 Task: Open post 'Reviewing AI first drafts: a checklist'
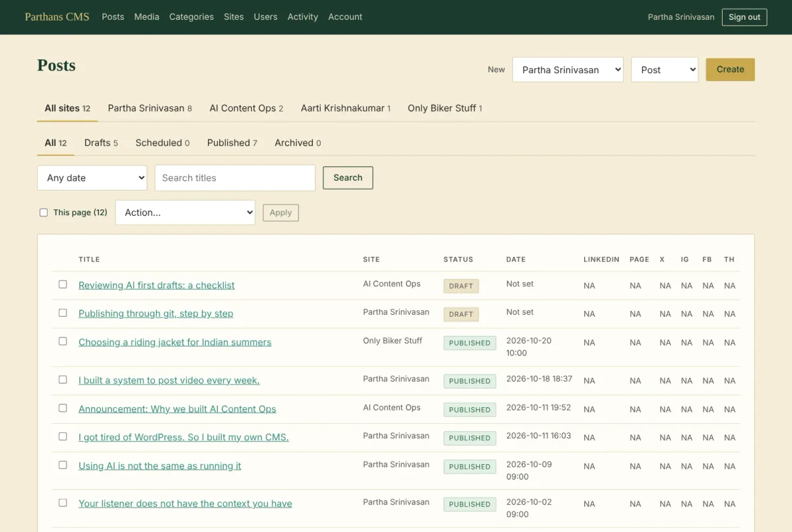(156, 285)
